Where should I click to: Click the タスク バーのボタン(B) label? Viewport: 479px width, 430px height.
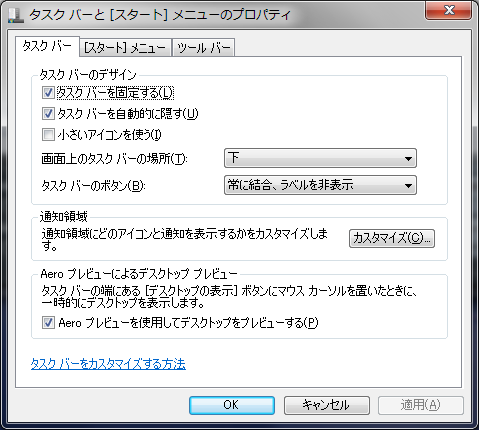(93, 186)
